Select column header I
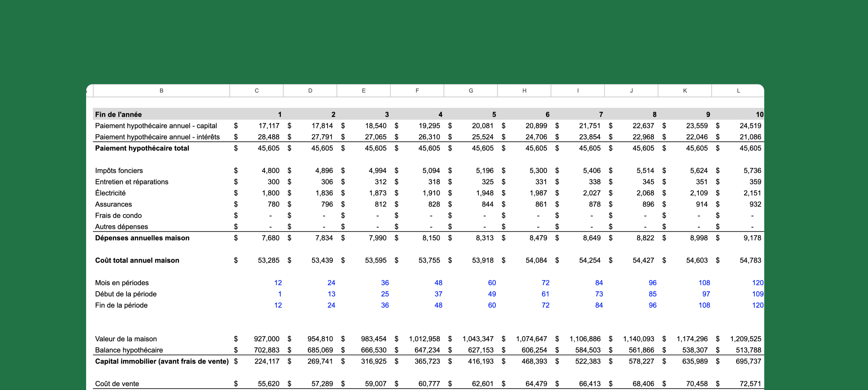868x390 pixels. (x=578, y=91)
